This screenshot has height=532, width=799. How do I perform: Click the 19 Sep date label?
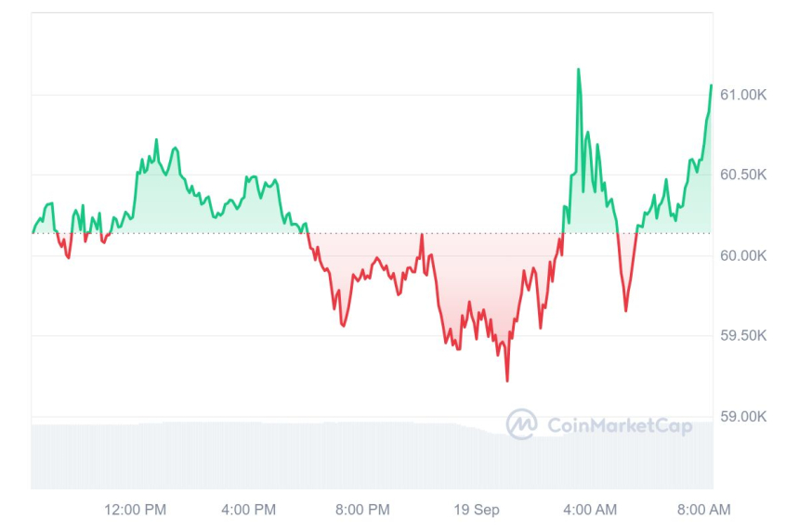[x=476, y=509]
